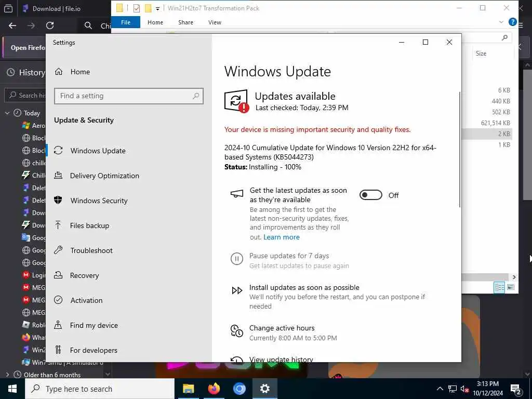Open For developers settings
Image resolution: width=532 pixels, height=399 pixels.
pos(86,350)
